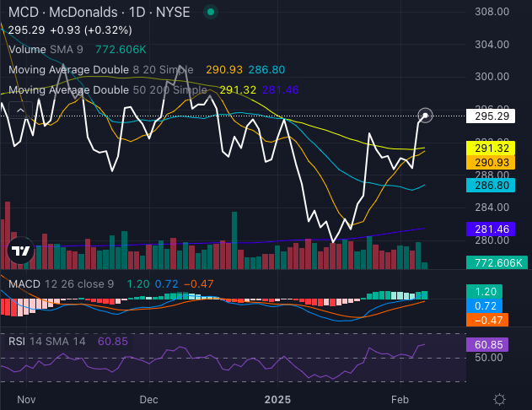Click the green market status indicator
The width and height of the screenshot is (532, 410).
click(x=210, y=12)
